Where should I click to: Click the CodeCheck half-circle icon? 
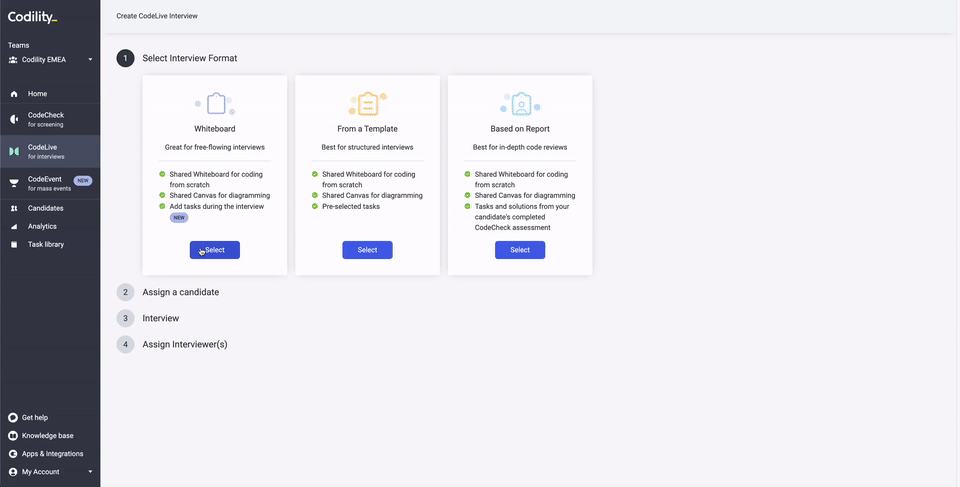[x=14, y=119]
